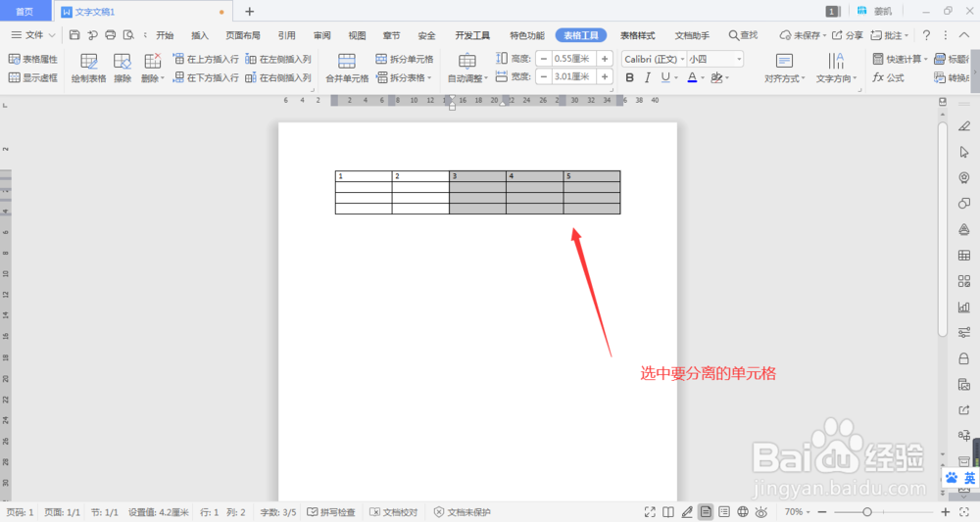Switch to web layout globe icon
Viewport: 980px width, 522px height.
click(743, 512)
